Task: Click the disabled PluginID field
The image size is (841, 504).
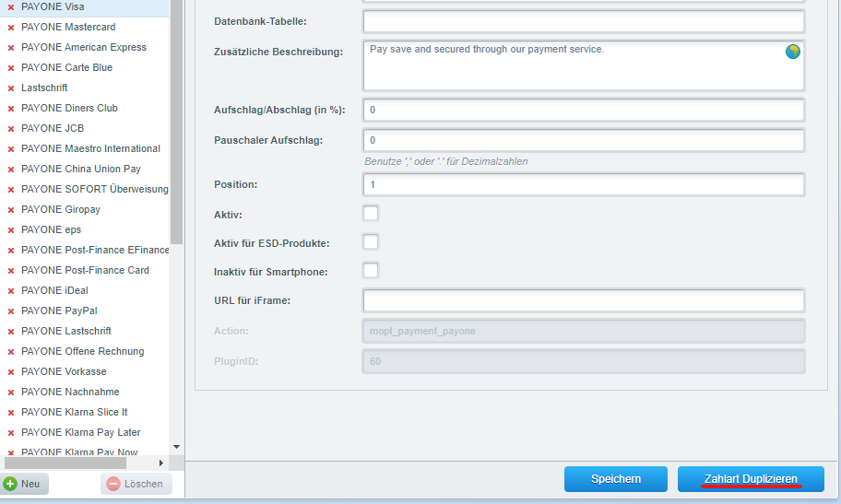Action: click(x=584, y=362)
